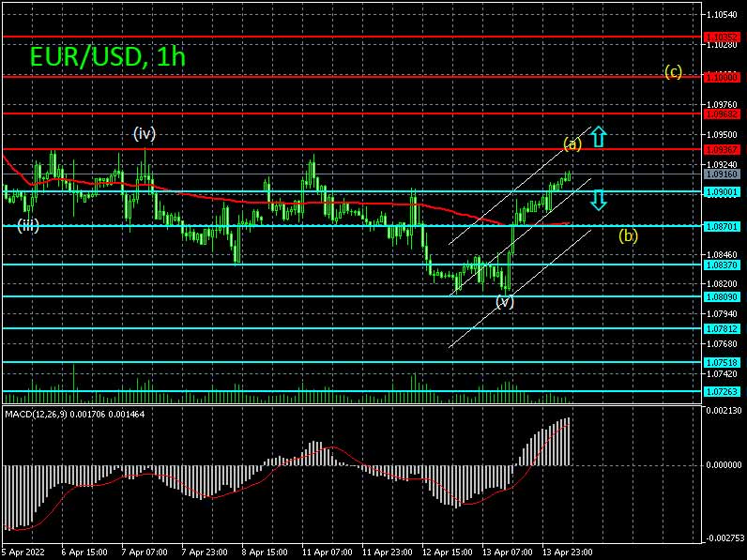Click the red 1.09682 price tag
This screenshot has width=747, height=560.
click(722, 114)
